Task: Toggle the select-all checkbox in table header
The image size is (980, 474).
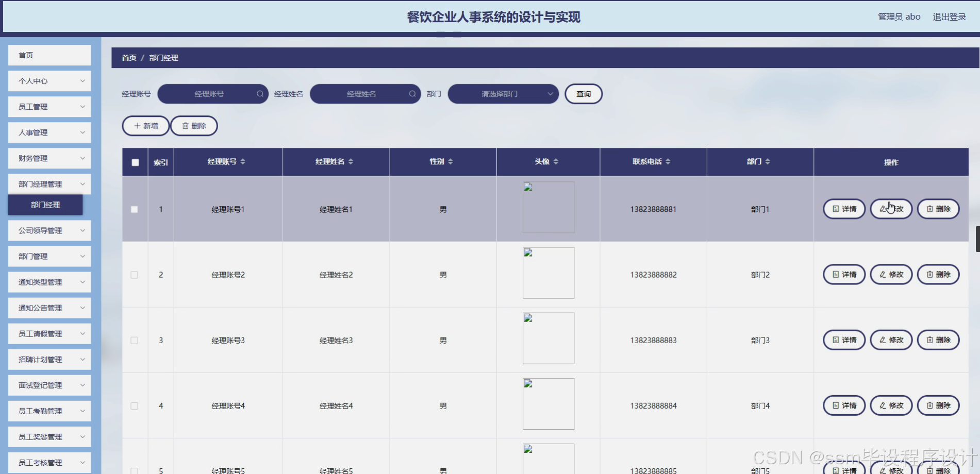Action: click(x=135, y=162)
